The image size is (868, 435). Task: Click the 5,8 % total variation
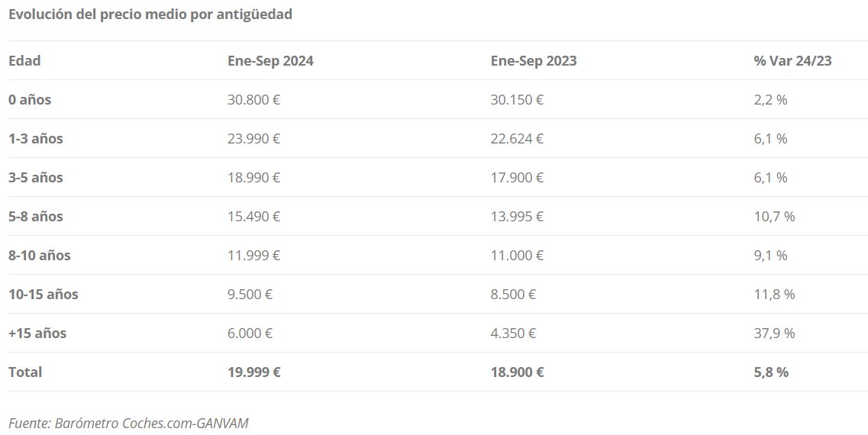(771, 372)
